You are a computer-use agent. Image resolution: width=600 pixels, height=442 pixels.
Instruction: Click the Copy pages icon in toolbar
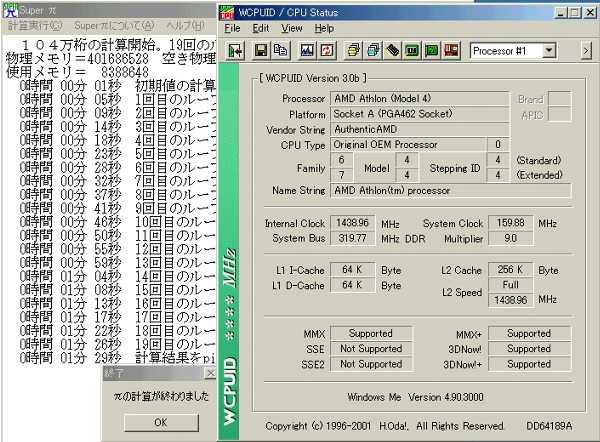[280, 51]
